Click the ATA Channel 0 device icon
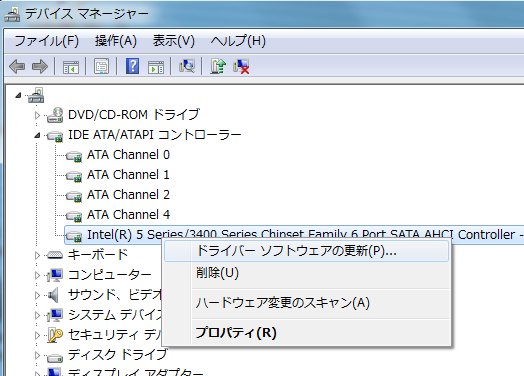This screenshot has width=524, height=376. [74, 155]
